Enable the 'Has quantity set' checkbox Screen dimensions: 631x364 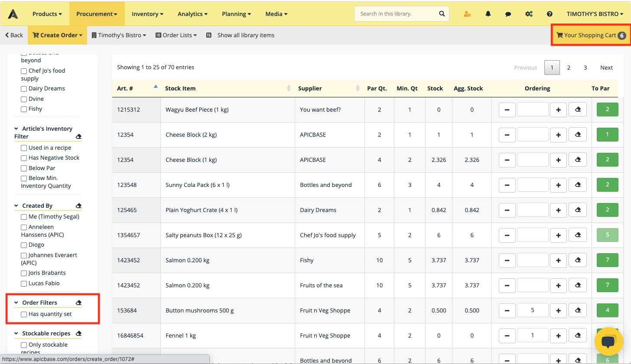[24, 314]
